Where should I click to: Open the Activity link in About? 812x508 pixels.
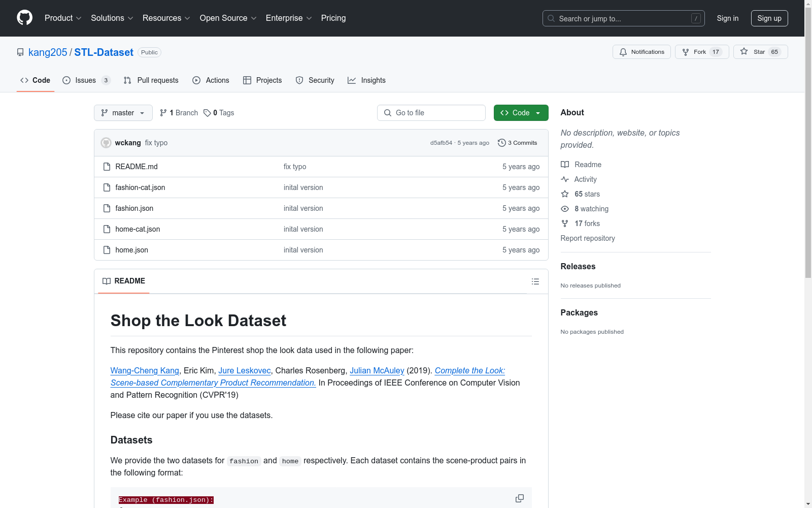point(579,179)
